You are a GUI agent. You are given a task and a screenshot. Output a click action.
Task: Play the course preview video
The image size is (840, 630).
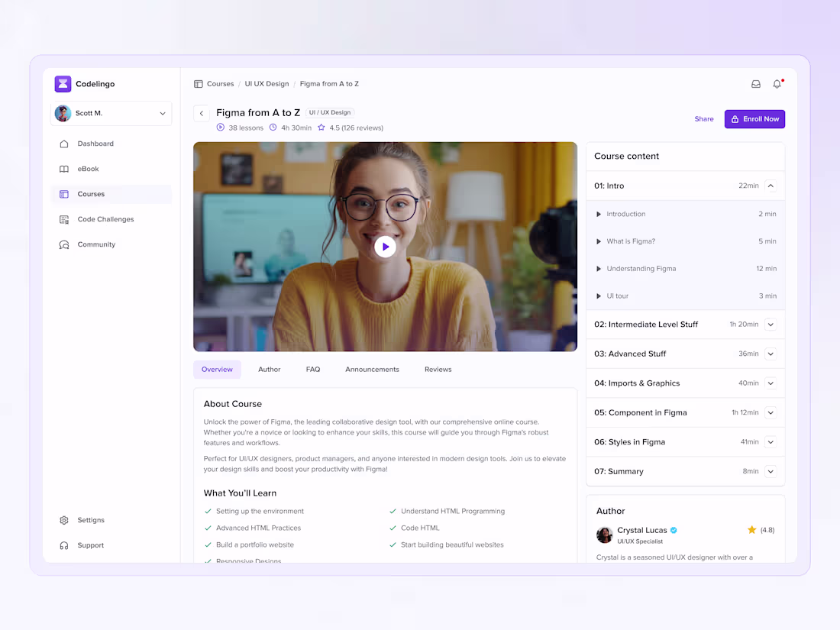tap(385, 246)
